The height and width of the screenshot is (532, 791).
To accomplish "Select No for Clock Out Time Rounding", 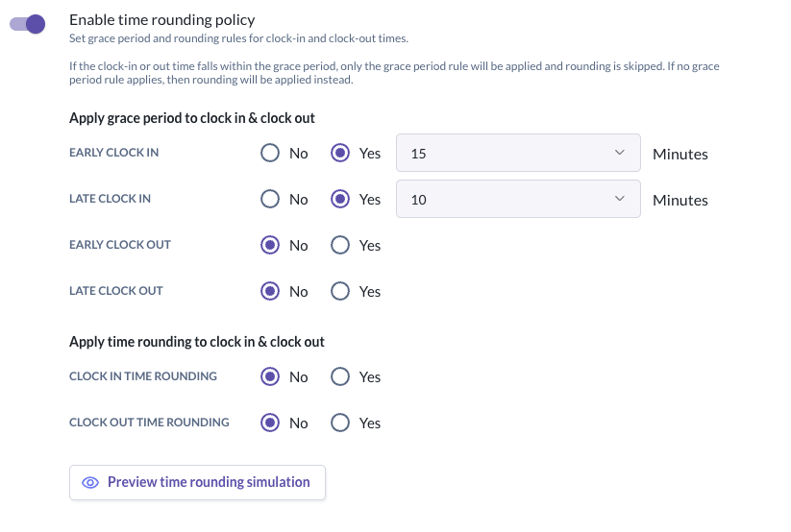I will 270,423.
